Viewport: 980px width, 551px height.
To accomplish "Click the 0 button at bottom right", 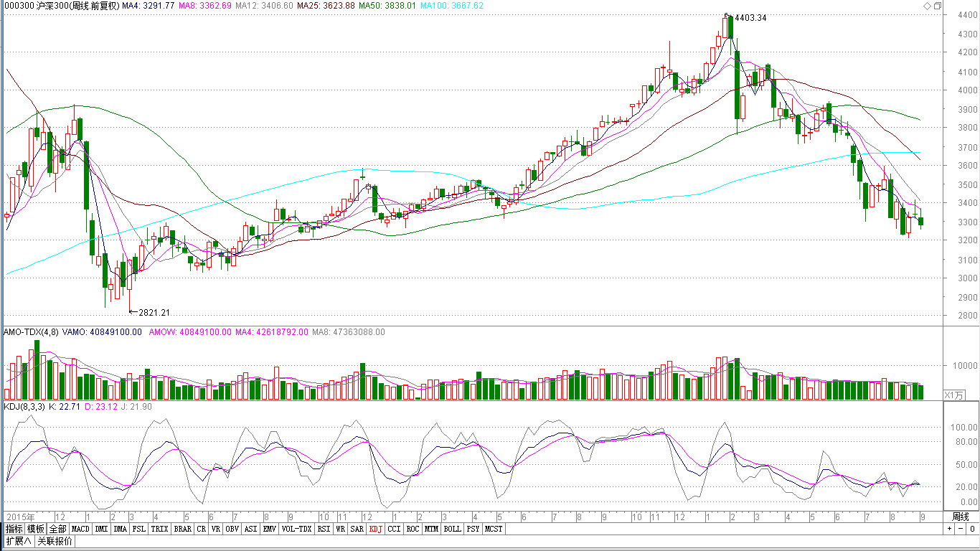I will click(972, 529).
